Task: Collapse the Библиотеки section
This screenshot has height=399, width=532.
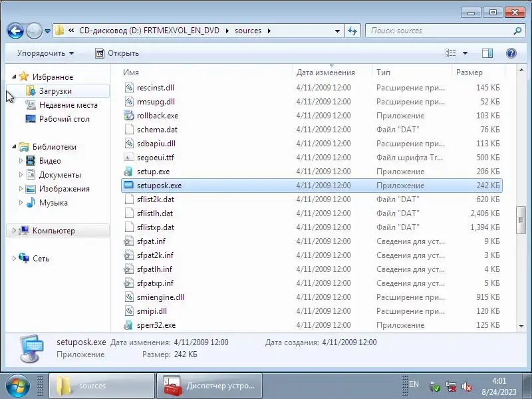Action: click(14, 146)
